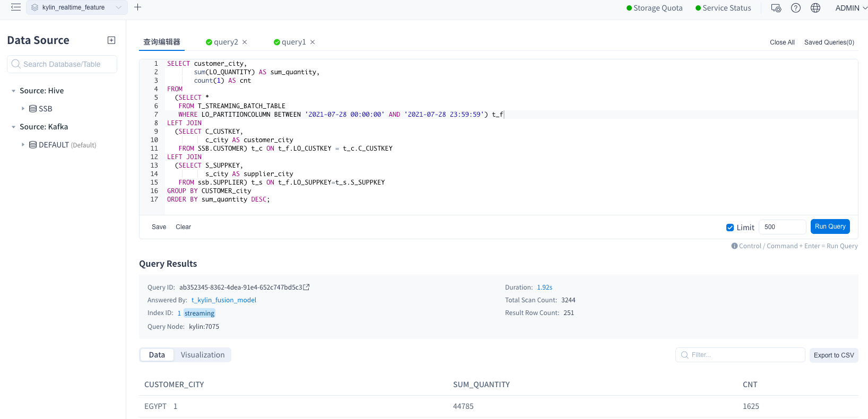The image size is (868, 419).
Task: Collapse the Source: Hive section
Action: [13, 91]
